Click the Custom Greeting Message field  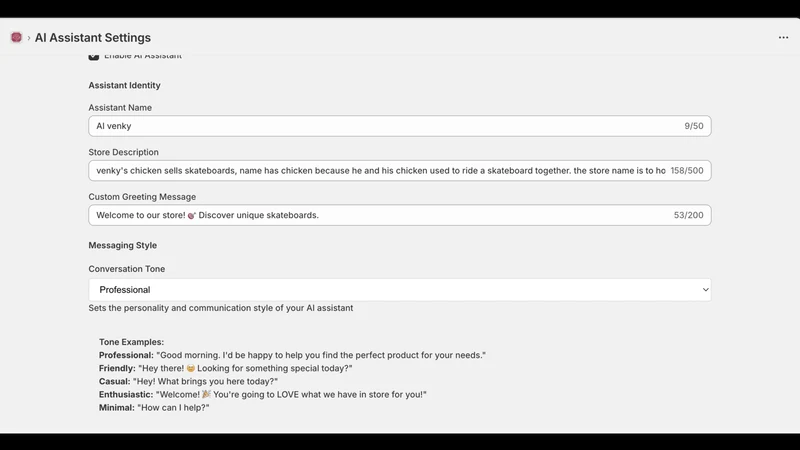tap(399, 215)
